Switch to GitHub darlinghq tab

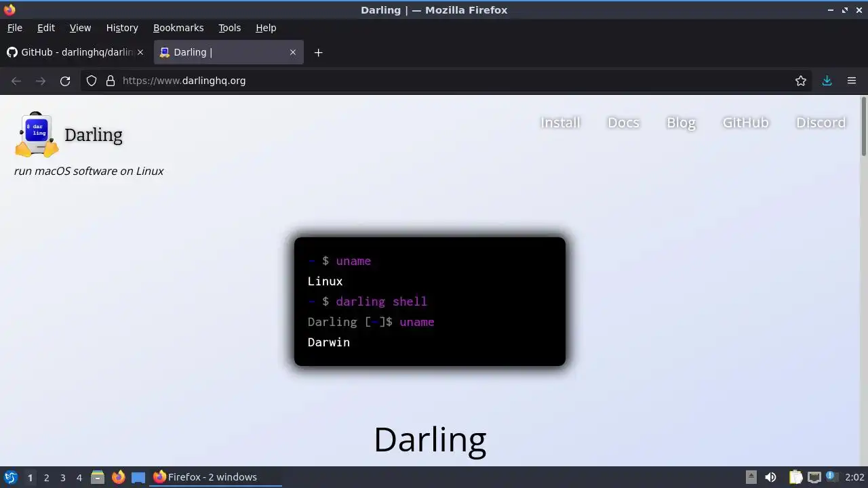[76, 52]
